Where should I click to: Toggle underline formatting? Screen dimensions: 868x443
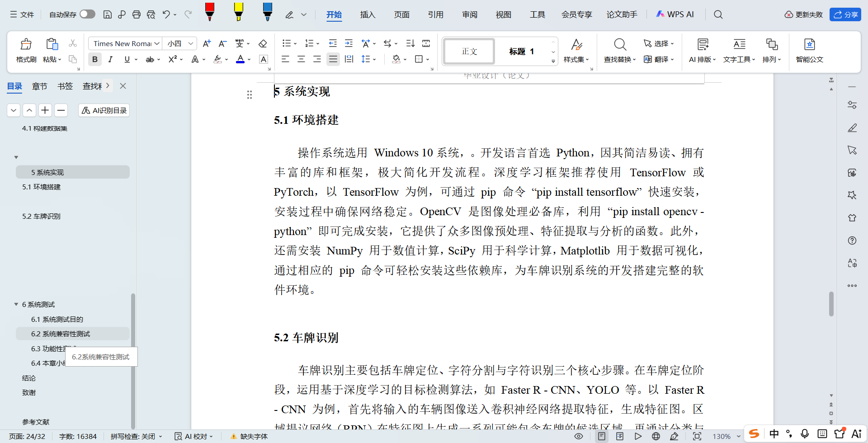(127, 59)
